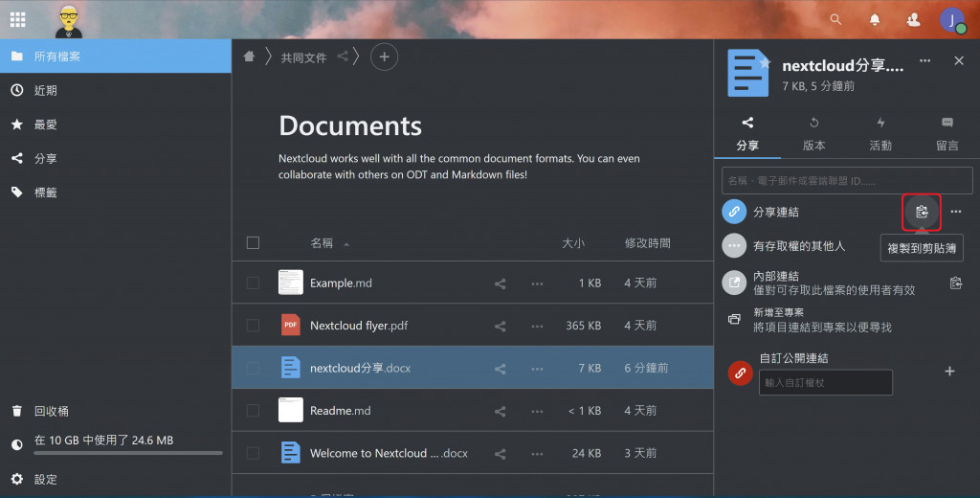Click the Example.md thumbnail
This screenshot has width=980, height=498.
[291, 283]
